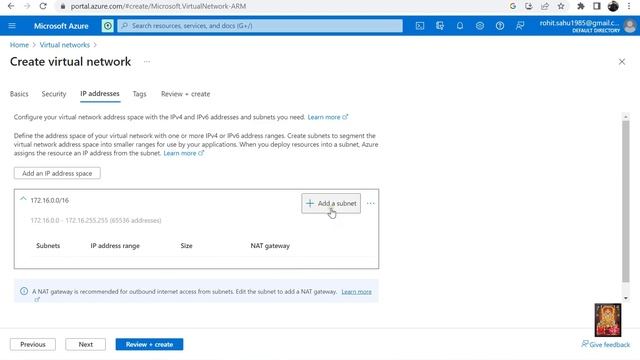
Task: Click the video overlay thumbnail image
Action: [x=608, y=320]
